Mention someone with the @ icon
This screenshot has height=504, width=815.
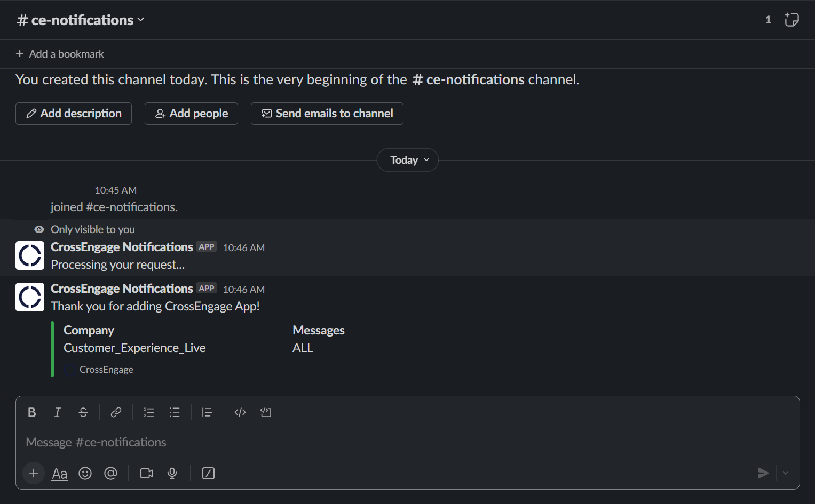coord(110,473)
